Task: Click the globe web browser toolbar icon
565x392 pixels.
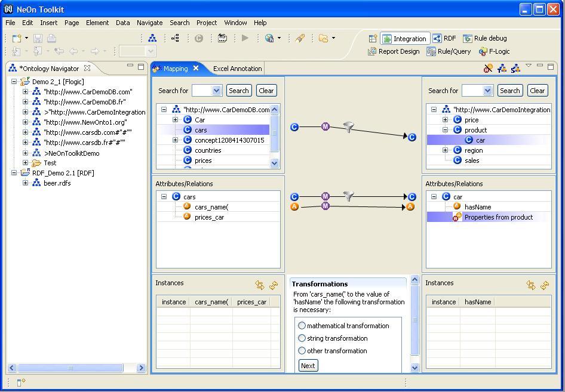Action: pos(269,38)
